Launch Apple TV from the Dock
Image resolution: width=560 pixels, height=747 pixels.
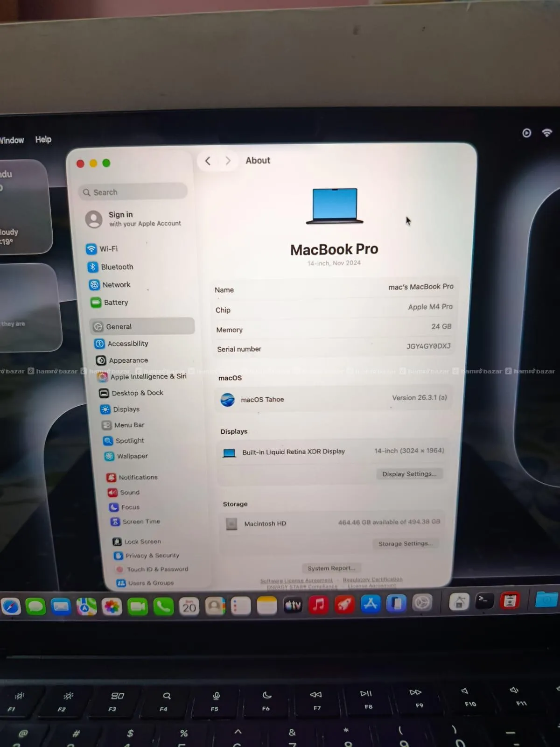293,606
